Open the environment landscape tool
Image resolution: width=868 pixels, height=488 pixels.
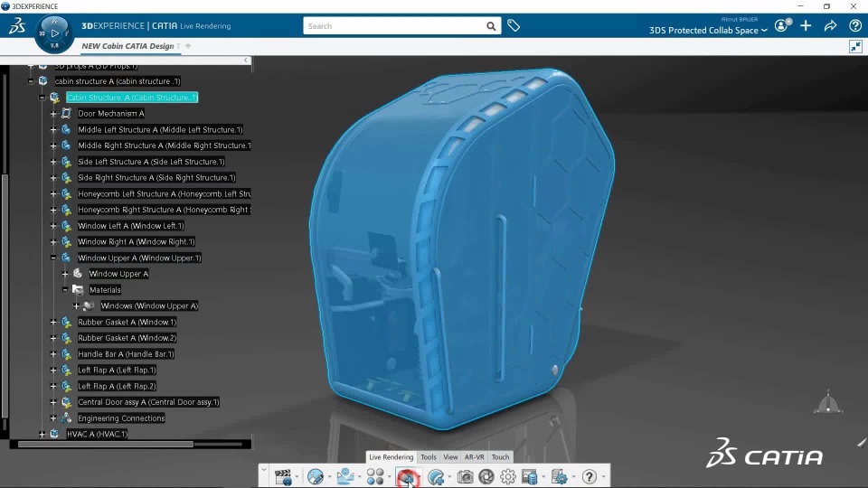pyautogui.click(x=344, y=476)
